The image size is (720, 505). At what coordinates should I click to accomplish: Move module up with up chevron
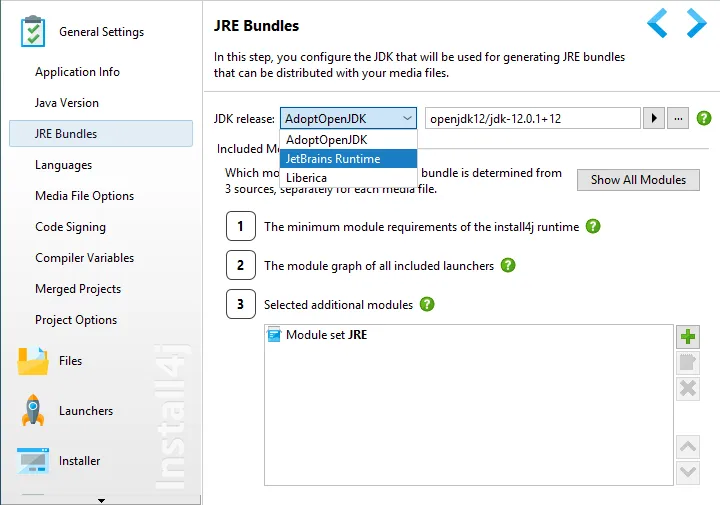pos(687,447)
